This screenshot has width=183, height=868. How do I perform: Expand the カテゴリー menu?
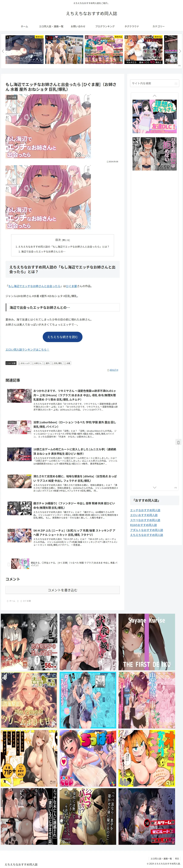point(158,26)
